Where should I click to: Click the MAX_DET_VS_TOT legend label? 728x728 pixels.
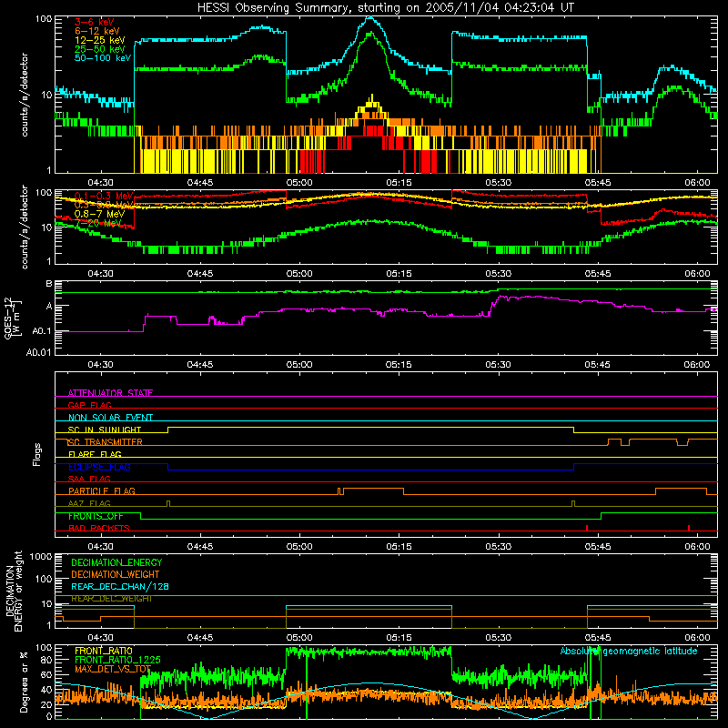[113, 669]
